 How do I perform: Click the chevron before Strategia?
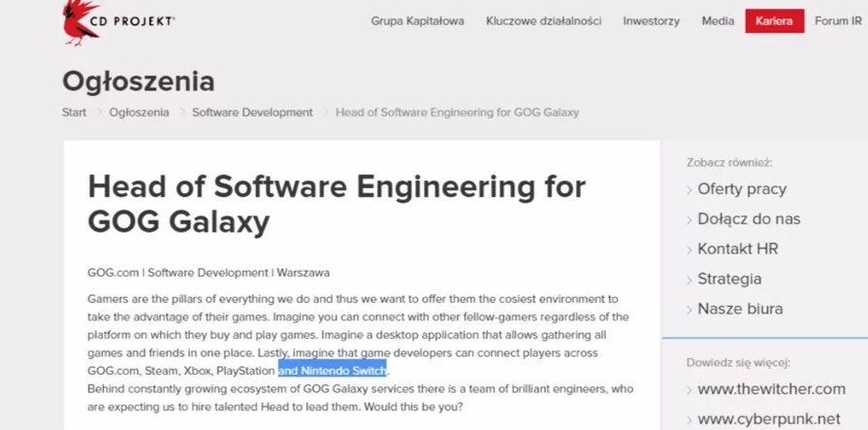690,281
